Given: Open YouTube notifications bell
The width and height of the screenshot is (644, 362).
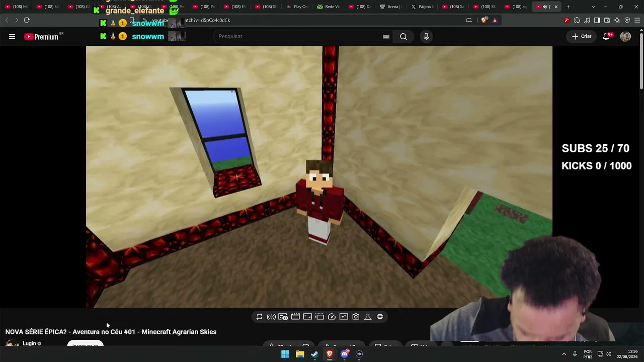Looking at the screenshot, I should coord(607,36).
